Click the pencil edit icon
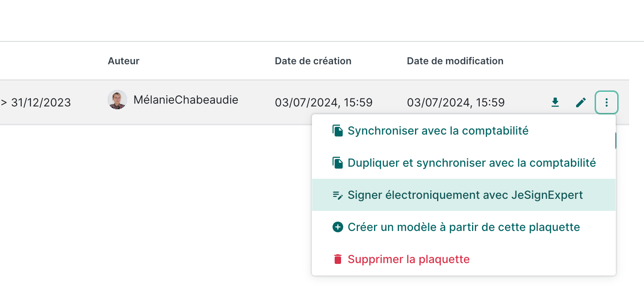 pyautogui.click(x=581, y=102)
